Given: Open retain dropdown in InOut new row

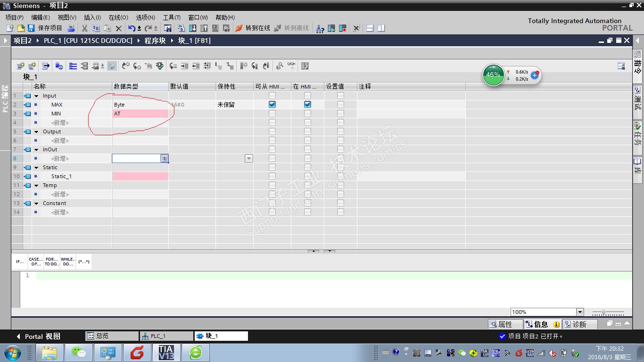Looking at the screenshot, I should pyautogui.click(x=249, y=158).
